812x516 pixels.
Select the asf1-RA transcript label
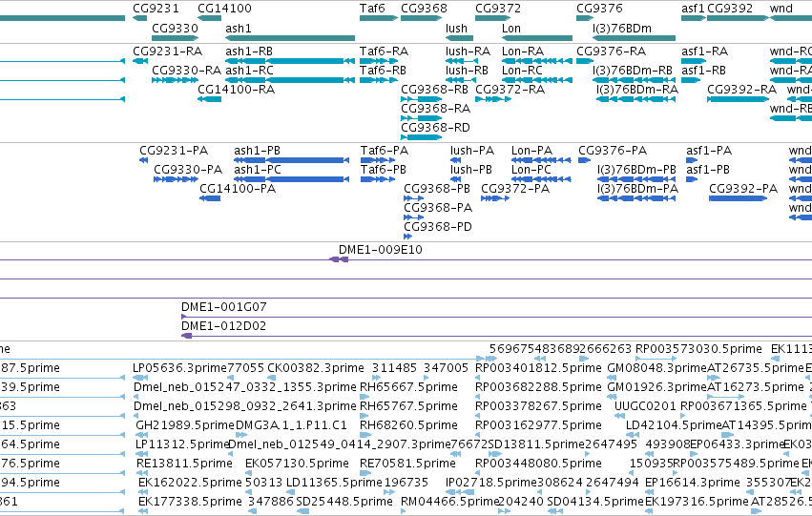coord(704,52)
